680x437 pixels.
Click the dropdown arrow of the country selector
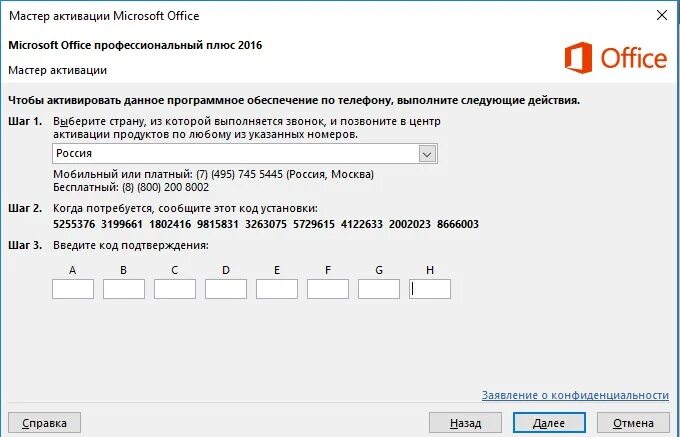tap(427, 154)
